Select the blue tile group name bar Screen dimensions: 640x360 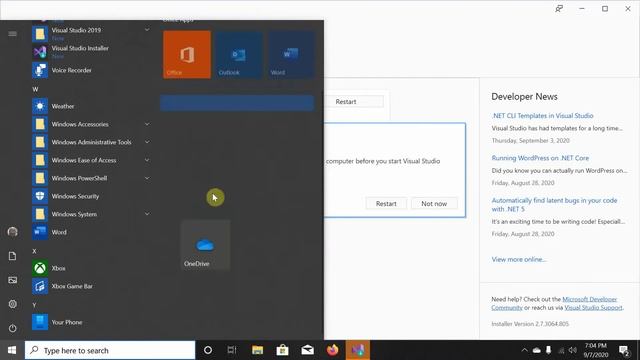point(237,103)
